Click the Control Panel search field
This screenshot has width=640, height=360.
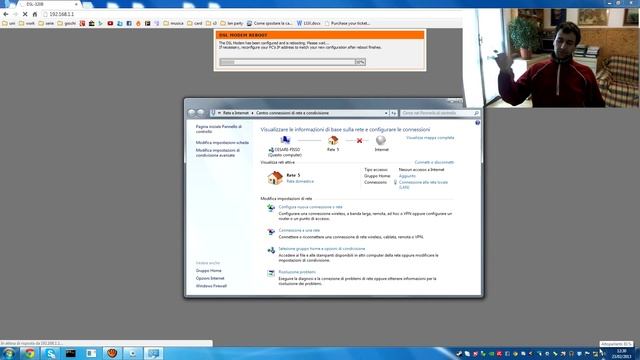439,113
